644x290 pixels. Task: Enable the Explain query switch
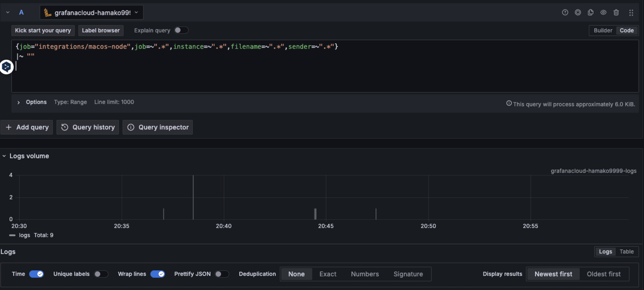(181, 30)
